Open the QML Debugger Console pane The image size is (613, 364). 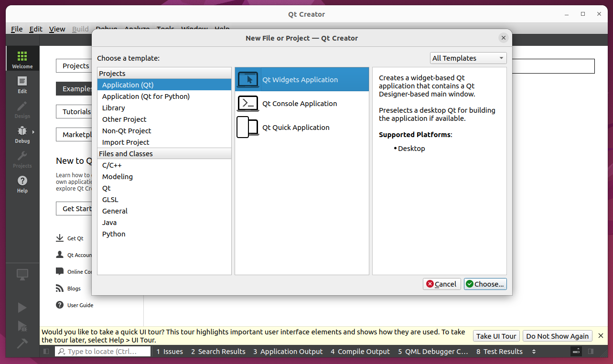point(433,351)
